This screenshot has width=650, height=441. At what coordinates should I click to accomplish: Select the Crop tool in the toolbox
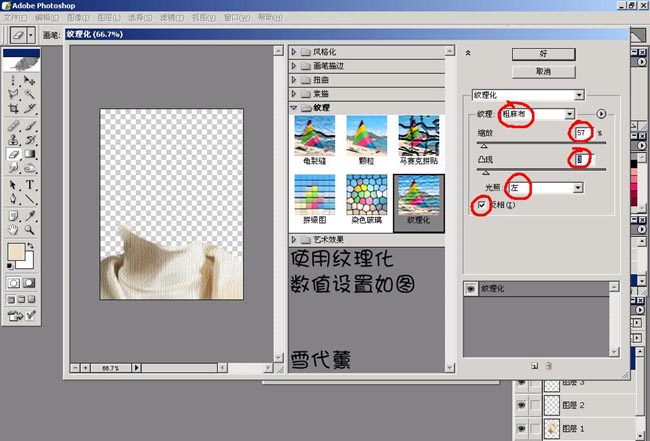13,107
